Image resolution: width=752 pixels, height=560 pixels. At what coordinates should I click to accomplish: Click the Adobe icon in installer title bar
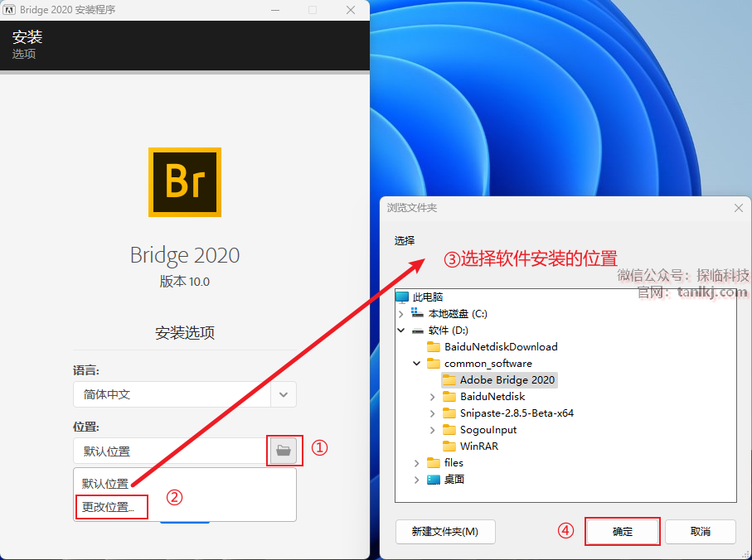pos(8,10)
